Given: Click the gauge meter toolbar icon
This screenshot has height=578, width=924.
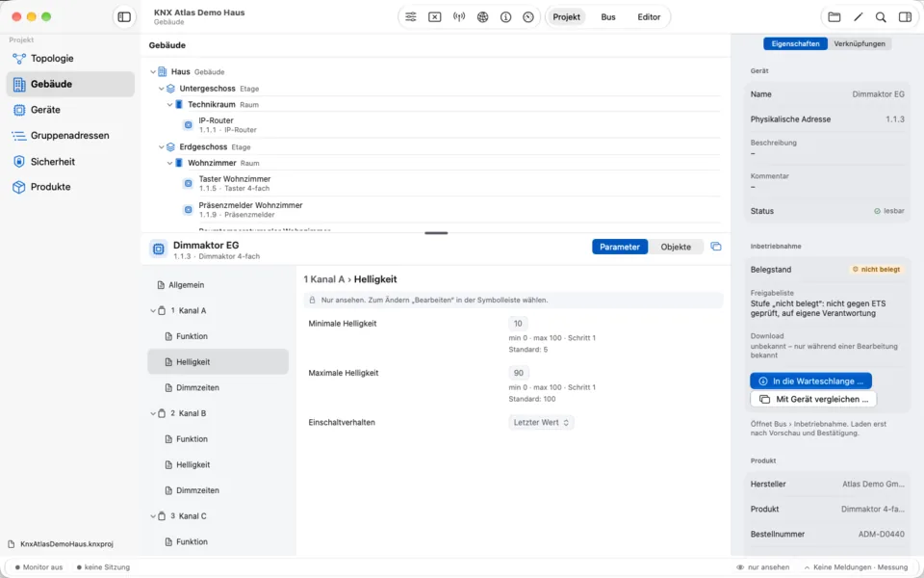Looking at the screenshot, I should (x=528, y=17).
